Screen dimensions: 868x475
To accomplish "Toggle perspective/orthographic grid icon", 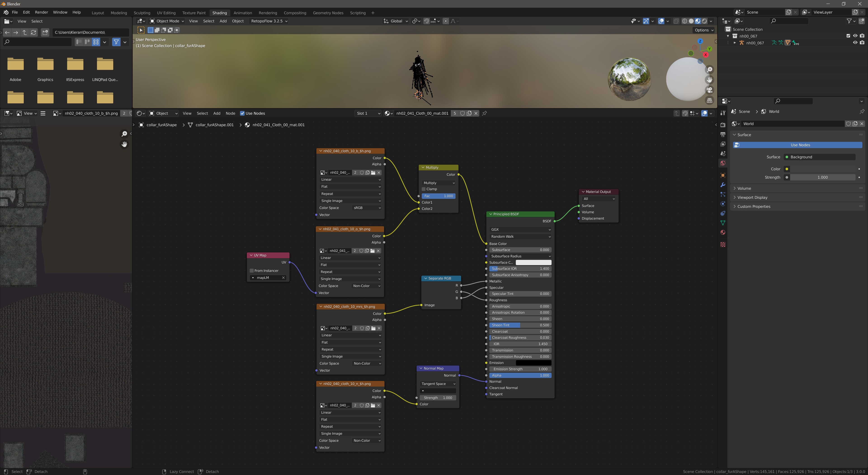I will point(709,100).
